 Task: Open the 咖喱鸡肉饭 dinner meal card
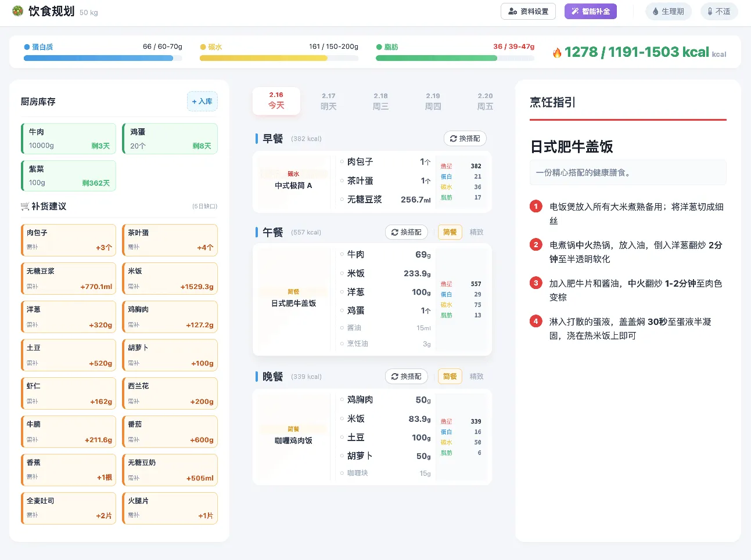293,436
